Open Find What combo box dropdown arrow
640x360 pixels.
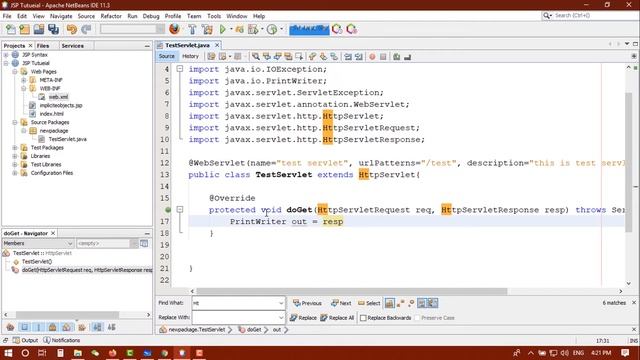tap(281, 303)
